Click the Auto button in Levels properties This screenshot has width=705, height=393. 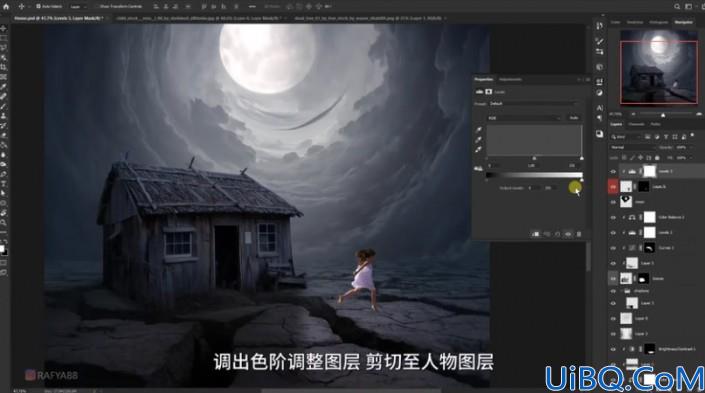(x=574, y=118)
